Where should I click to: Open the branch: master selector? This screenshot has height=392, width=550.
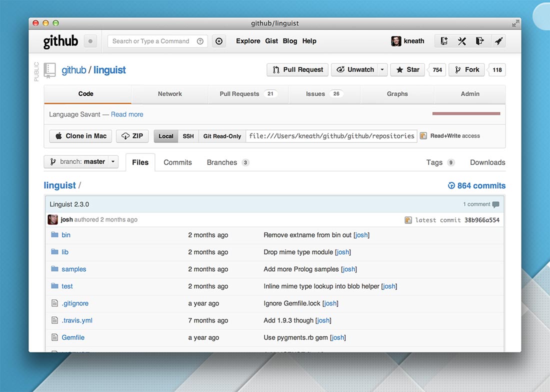point(81,162)
